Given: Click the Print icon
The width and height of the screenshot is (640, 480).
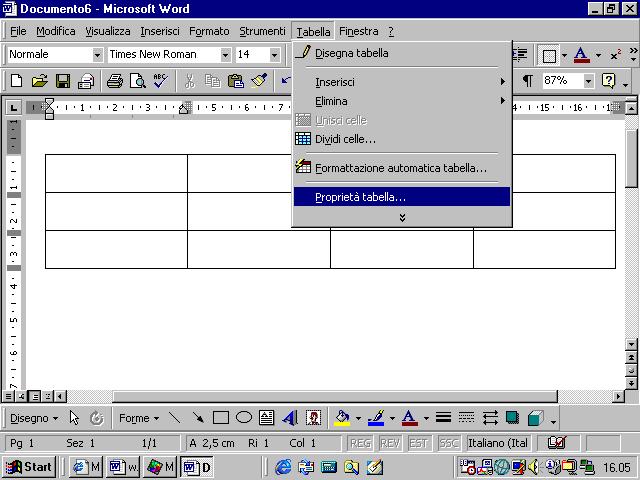Looking at the screenshot, I should click(115, 81).
